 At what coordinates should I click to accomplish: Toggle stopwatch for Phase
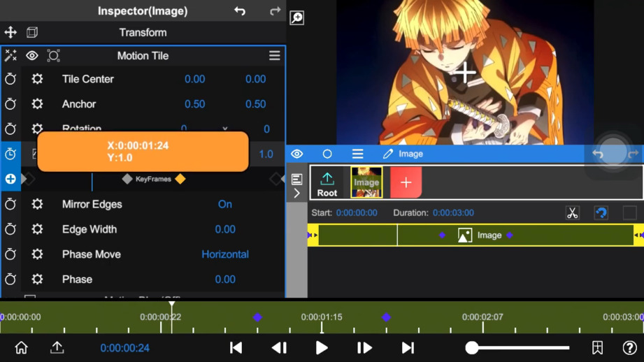(10, 279)
